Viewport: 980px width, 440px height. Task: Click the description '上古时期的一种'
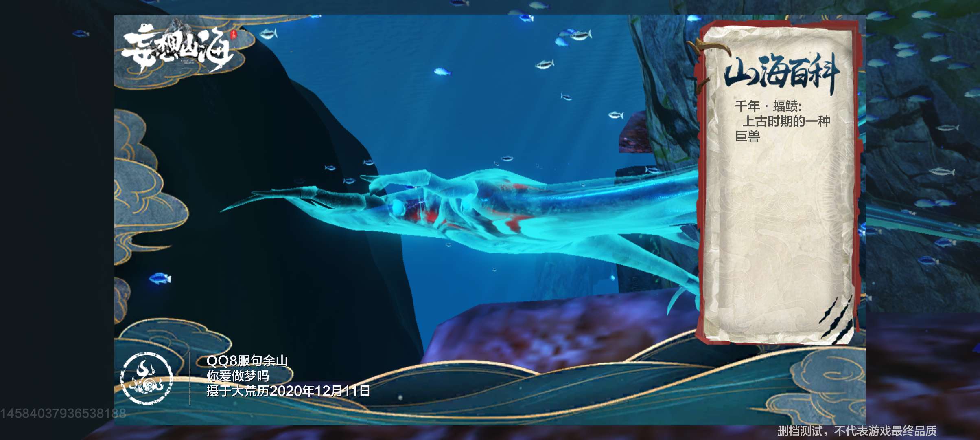786,121
